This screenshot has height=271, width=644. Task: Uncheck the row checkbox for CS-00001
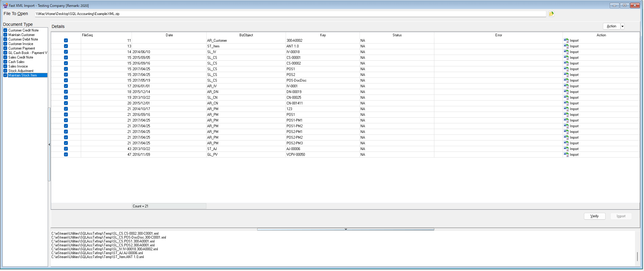coord(66,58)
